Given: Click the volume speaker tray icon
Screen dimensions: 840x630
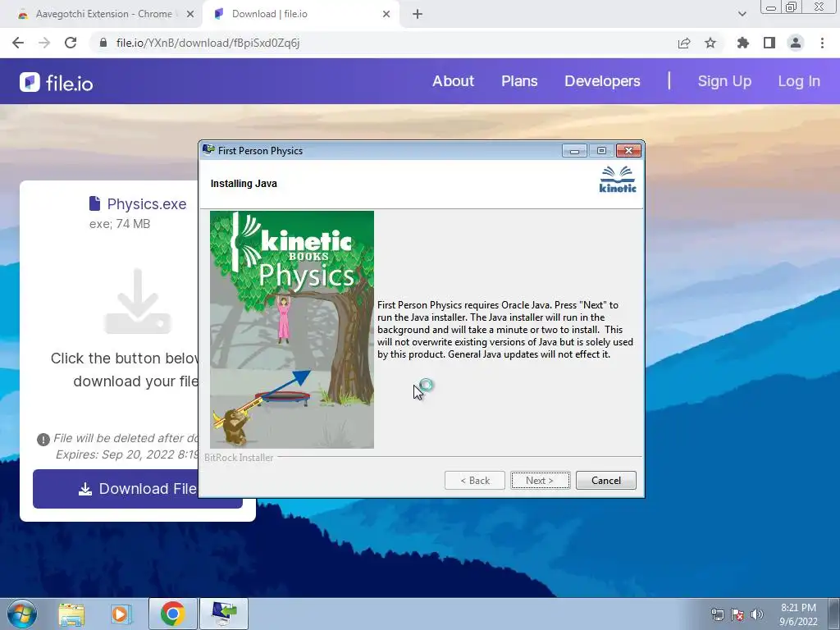Looking at the screenshot, I should (x=757, y=614).
